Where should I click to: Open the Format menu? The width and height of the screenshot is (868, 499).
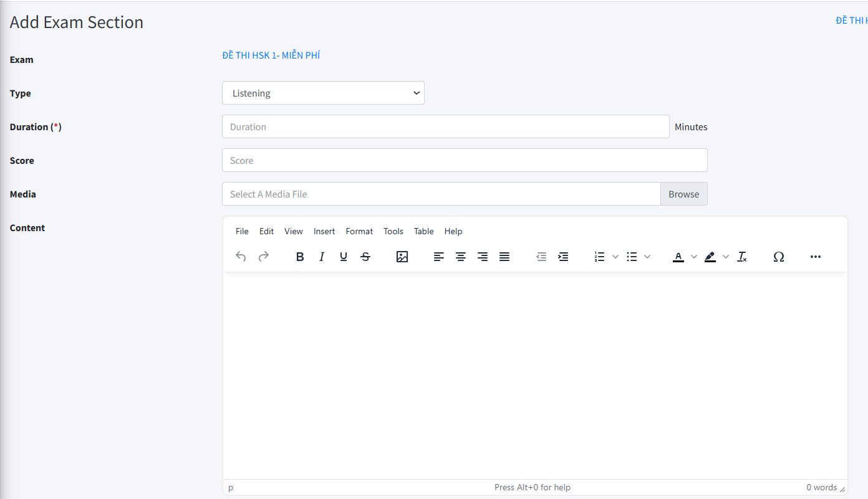(359, 231)
